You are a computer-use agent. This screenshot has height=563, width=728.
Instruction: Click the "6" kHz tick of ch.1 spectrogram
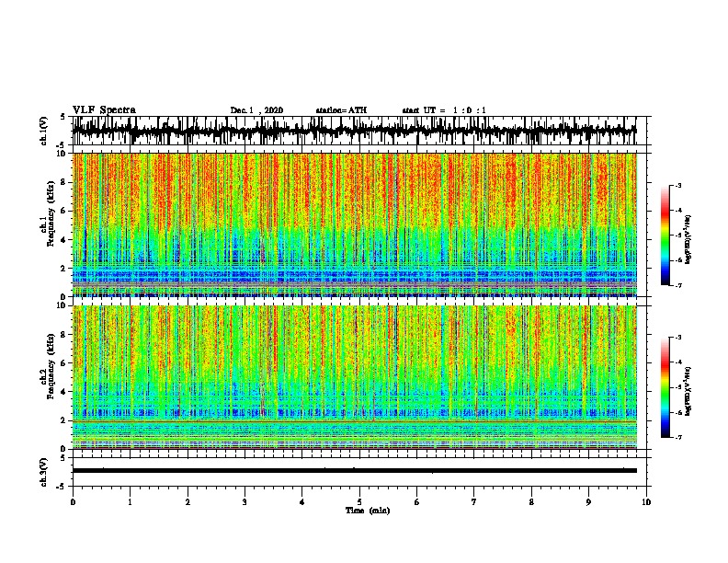[x=64, y=211]
